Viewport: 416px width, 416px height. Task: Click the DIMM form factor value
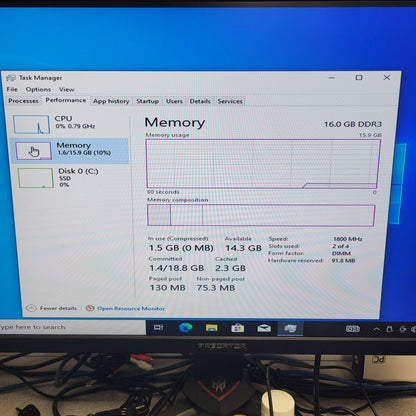pyautogui.click(x=341, y=253)
